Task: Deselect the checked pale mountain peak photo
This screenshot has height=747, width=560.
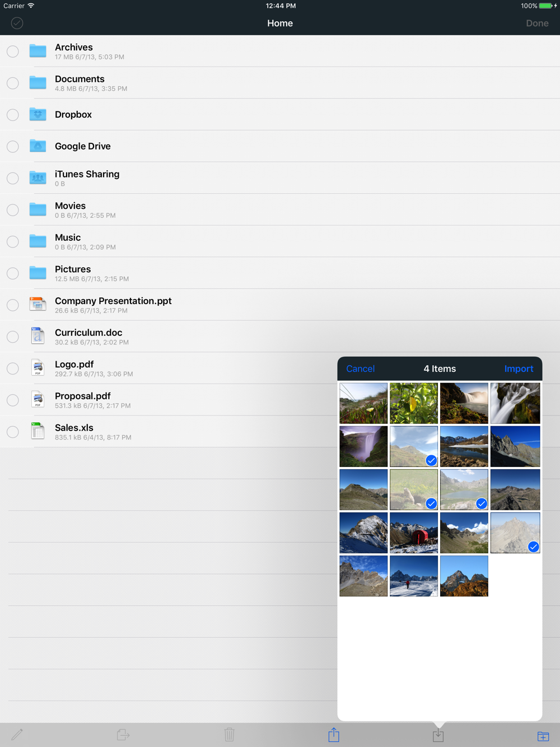Action: [515, 533]
